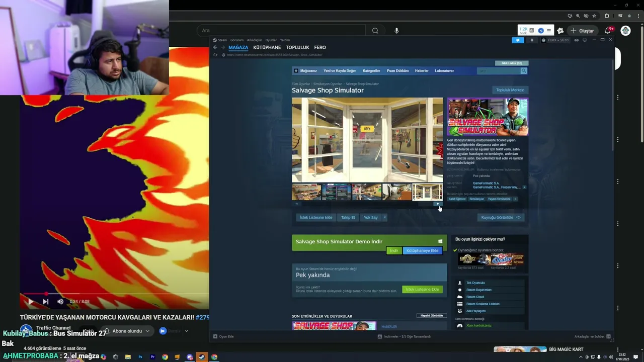Screen dimensions: 644x362
Task: Expand more user tags plus button
Action: coord(515,199)
